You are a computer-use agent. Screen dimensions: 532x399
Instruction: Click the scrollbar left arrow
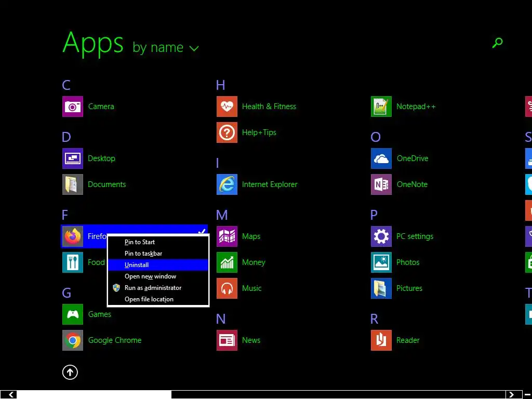[x=11, y=395]
